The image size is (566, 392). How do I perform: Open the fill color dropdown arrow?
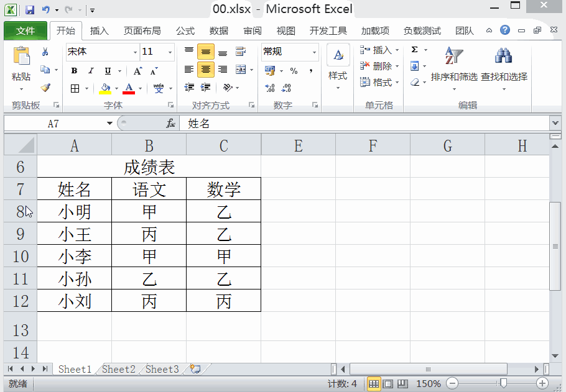click(116, 88)
